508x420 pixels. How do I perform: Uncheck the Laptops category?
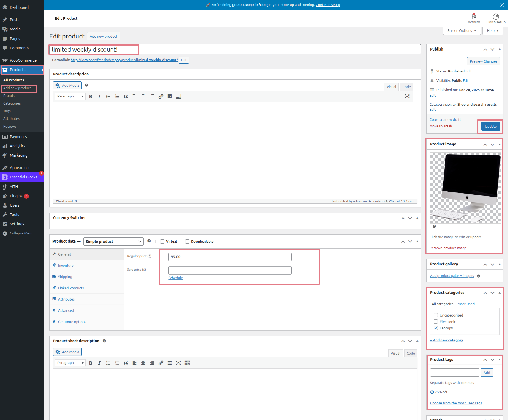click(x=436, y=328)
